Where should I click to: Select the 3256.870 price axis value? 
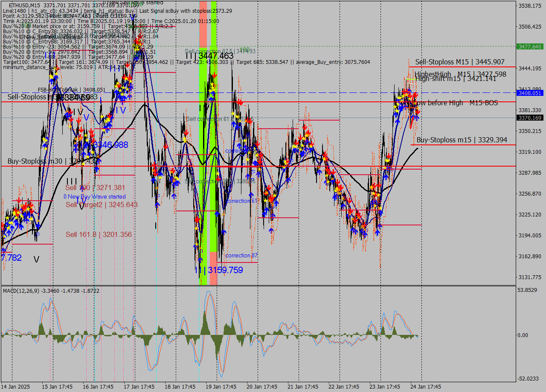[529, 194]
